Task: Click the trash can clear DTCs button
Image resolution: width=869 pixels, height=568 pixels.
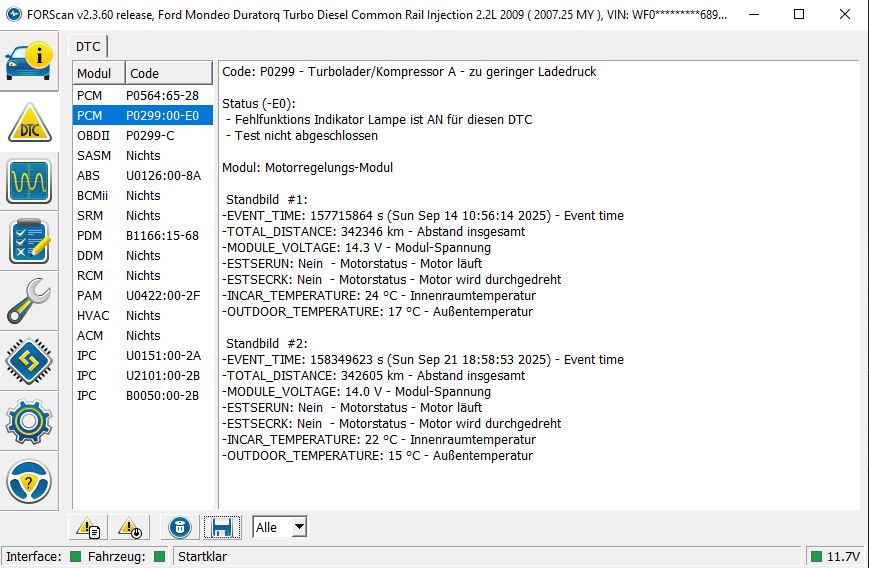Action: 180,527
